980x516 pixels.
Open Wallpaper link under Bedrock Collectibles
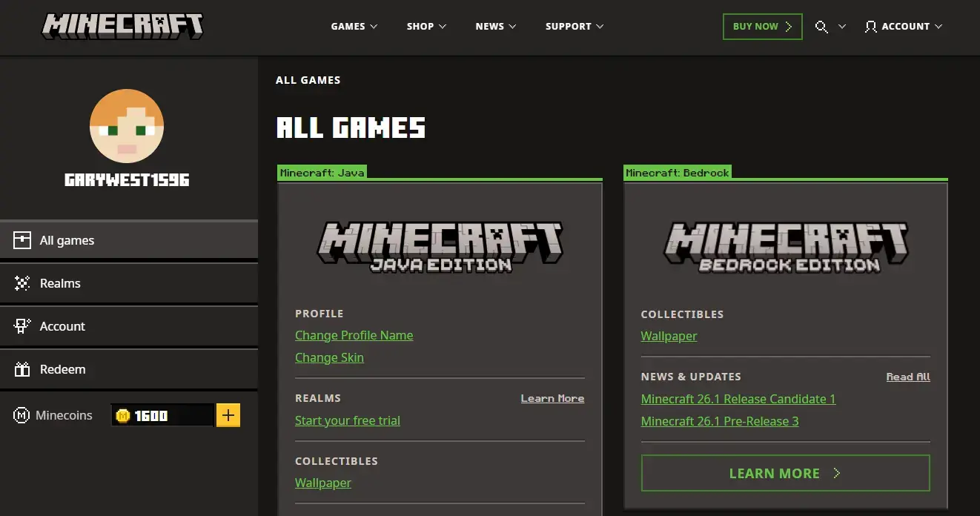pos(669,336)
